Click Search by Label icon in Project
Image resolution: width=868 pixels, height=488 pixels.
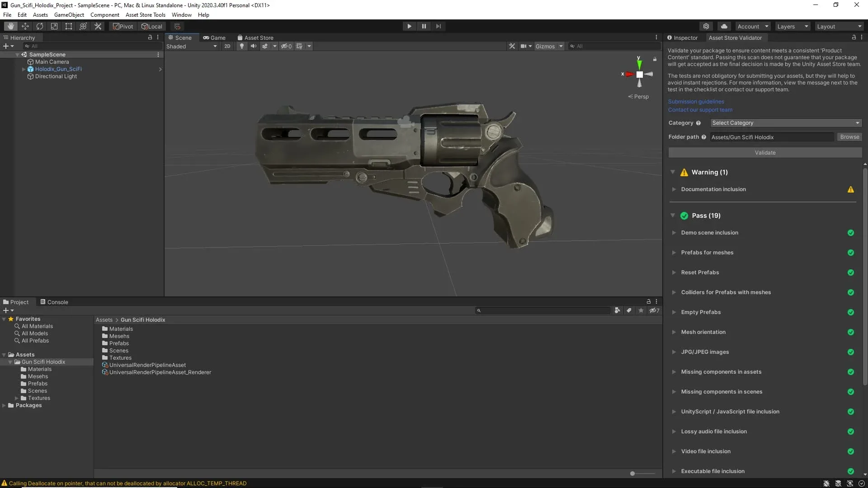click(x=629, y=310)
